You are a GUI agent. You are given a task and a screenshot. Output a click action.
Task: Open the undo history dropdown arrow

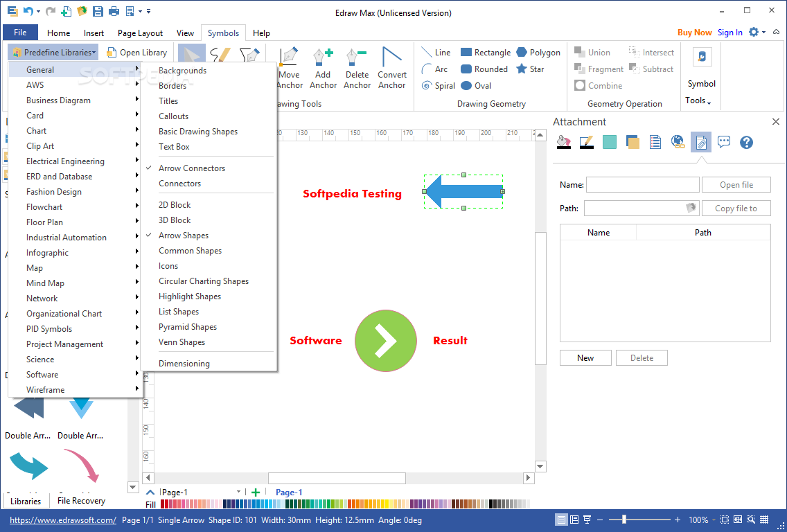point(38,12)
